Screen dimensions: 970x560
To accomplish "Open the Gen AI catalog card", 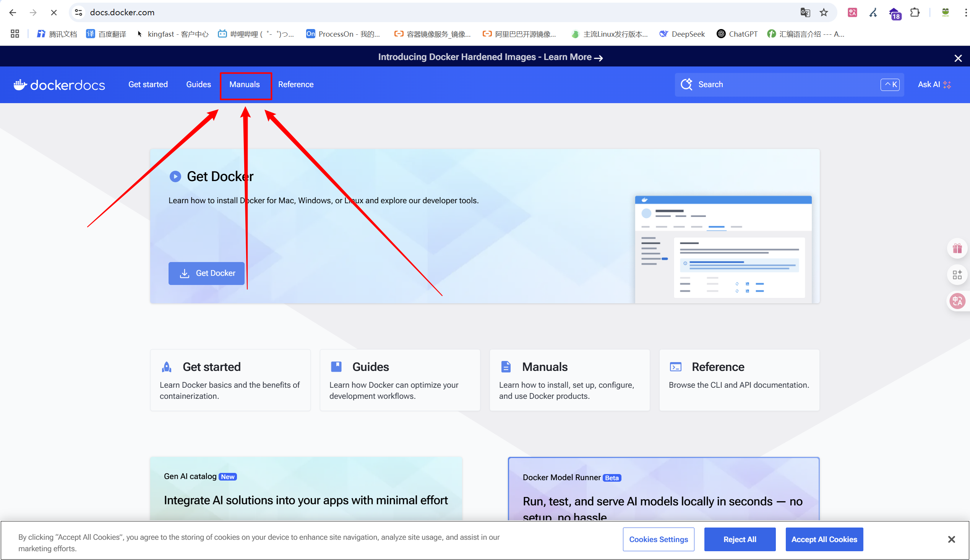I will click(x=306, y=489).
